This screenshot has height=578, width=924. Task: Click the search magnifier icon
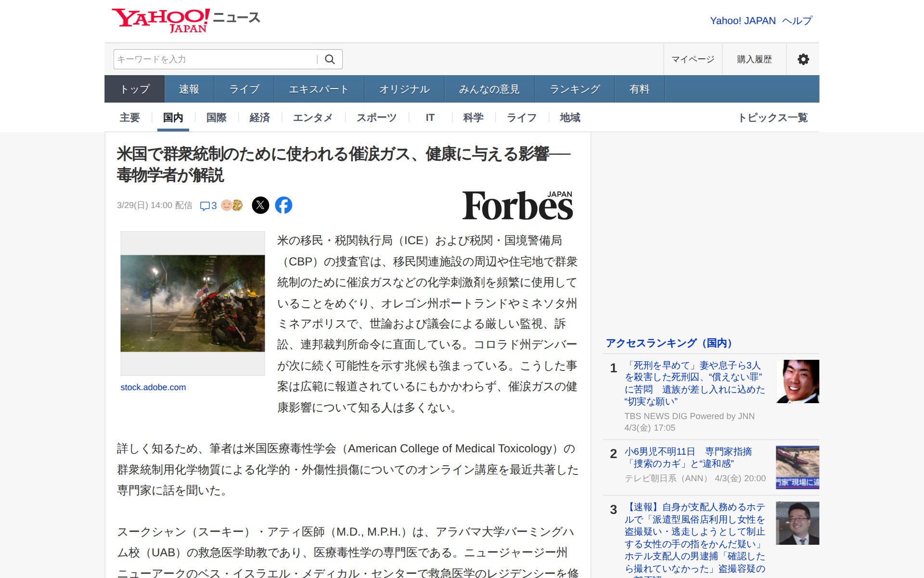(x=330, y=59)
